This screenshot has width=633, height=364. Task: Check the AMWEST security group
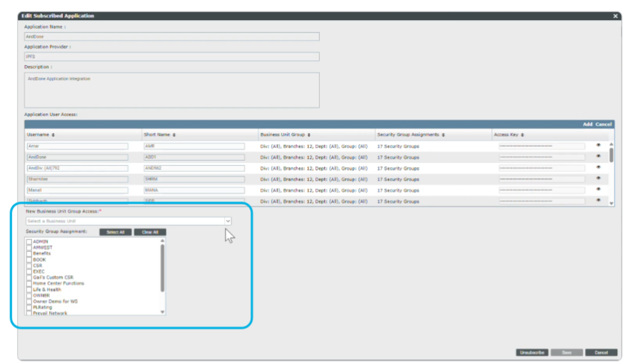coord(29,248)
